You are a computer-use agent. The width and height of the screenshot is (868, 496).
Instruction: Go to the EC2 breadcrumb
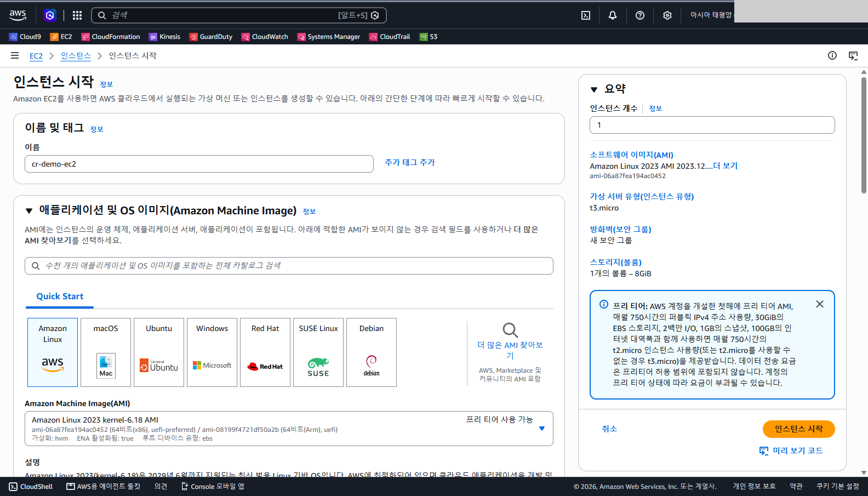pyautogui.click(x=36, y=56)
